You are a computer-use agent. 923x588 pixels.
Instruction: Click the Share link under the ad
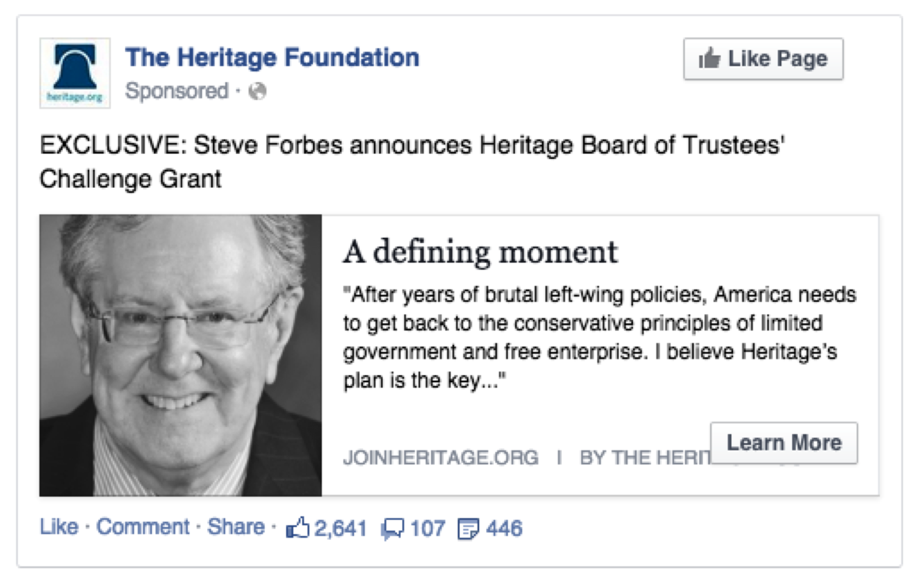click(236, 527)
